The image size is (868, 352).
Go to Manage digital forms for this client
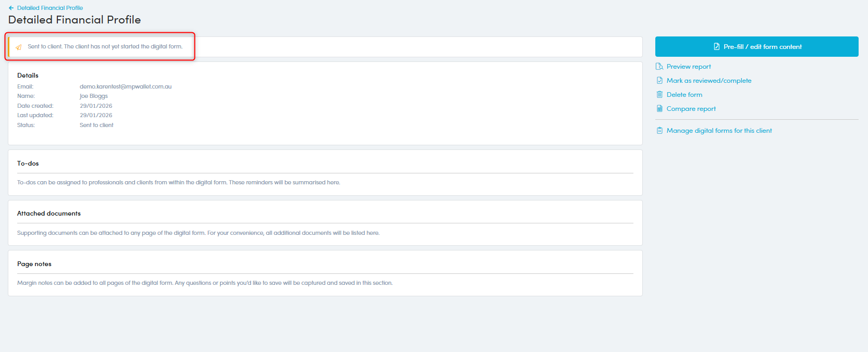pos(719,131)
